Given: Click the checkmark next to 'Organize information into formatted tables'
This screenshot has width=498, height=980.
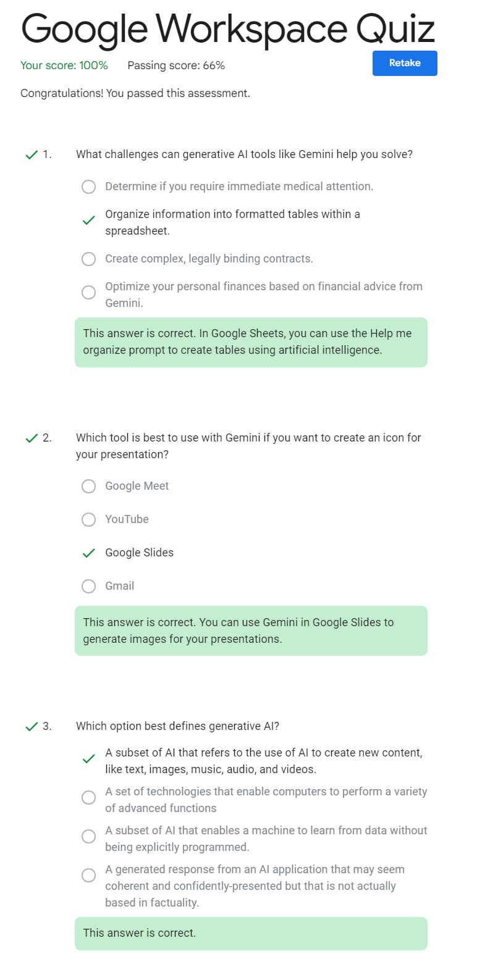Looking at the screenshot, I should [88, 220].
